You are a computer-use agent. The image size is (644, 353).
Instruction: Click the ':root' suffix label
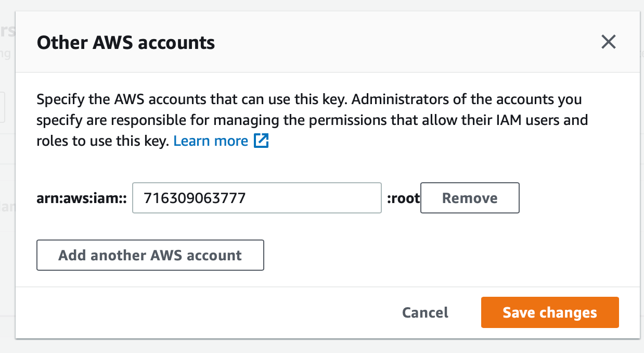pos(404,198)
